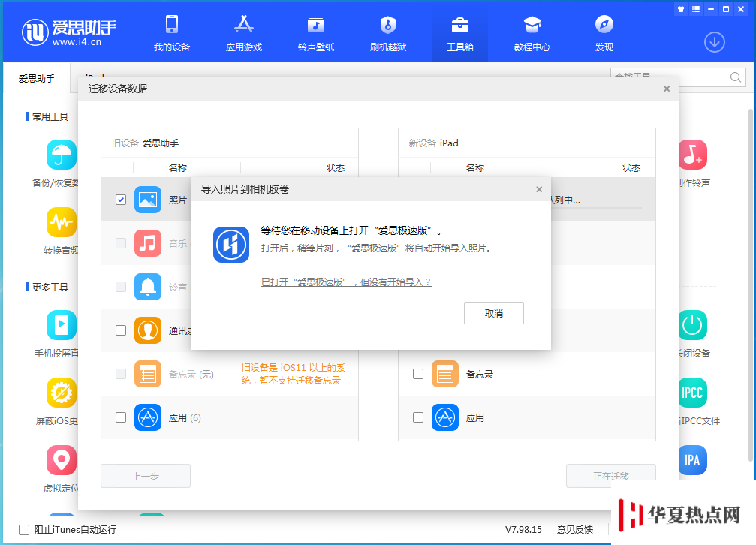756x545 pixels.
Task: Open the list menu icon in title bar
Action: coord(696,9)
